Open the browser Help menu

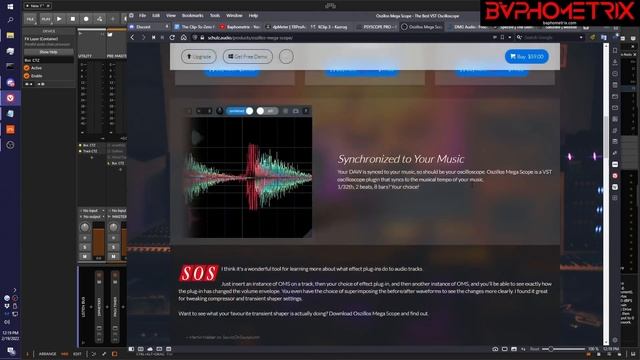click(x=253, y=16)
